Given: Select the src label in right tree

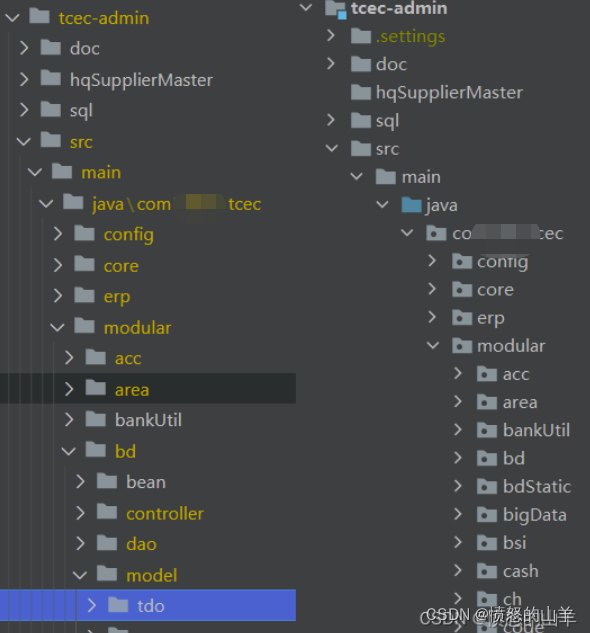Looking at the screenshot, I should point(387,149).
